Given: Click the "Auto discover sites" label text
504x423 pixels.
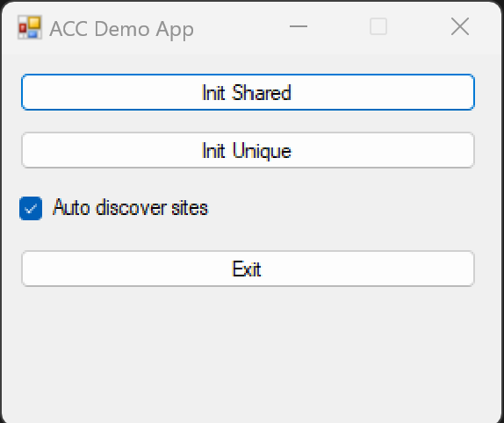Looking at the screenshot, I should (x=131, y=207).
